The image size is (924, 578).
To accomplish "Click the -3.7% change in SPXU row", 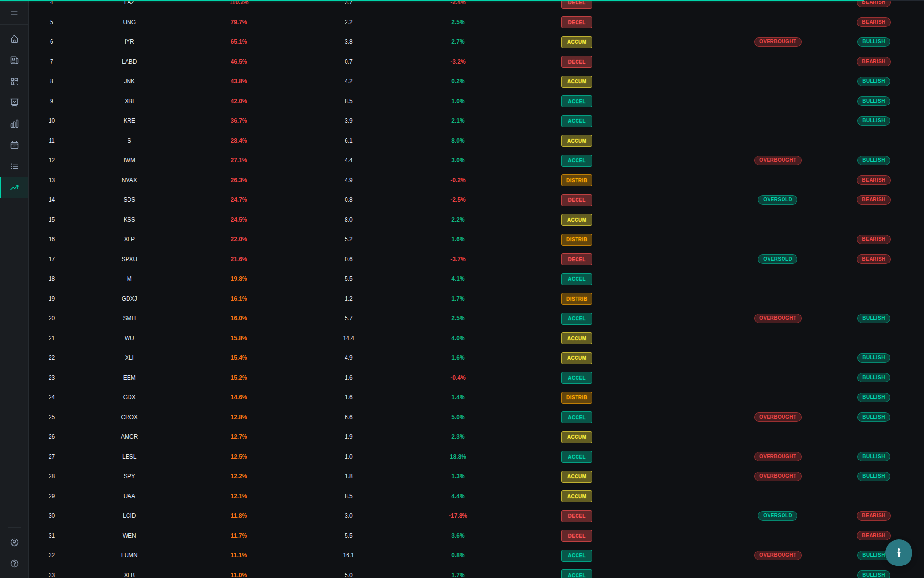I will point(458,259).
